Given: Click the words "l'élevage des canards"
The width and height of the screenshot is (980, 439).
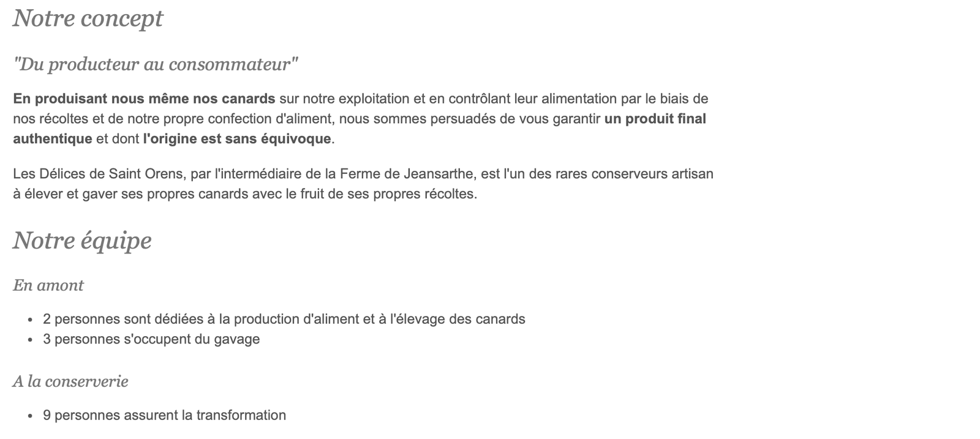Looking at the screenshot, I should (x=458, y=319).
